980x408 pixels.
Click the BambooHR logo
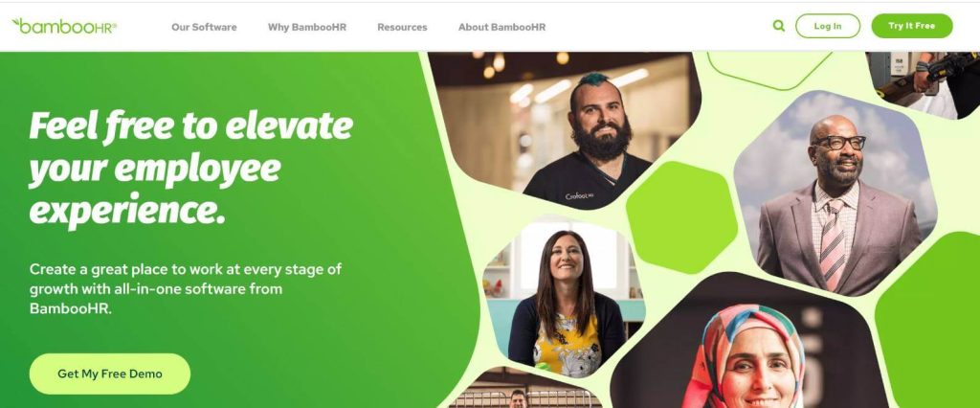coord(64,26)
